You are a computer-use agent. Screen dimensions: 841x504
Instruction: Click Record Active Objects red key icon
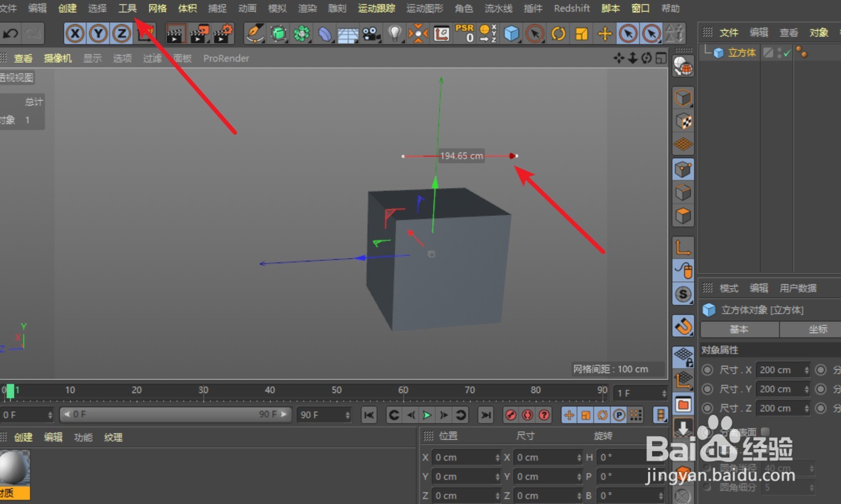pos(511,415)
